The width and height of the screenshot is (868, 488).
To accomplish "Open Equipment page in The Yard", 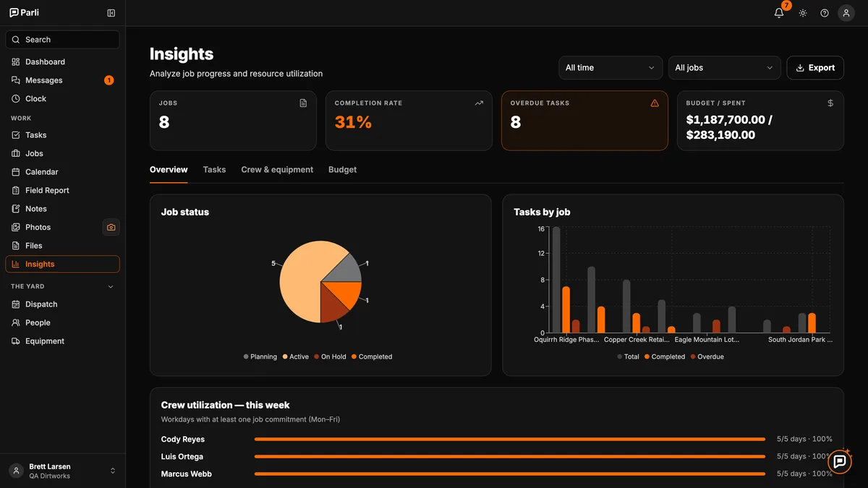I will pos(62,341).
